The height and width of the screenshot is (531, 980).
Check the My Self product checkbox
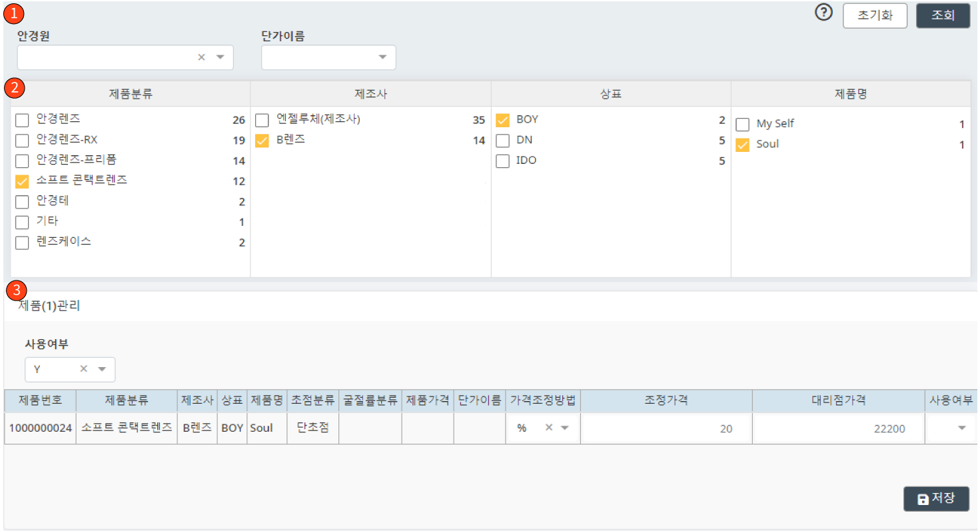(x=742, y=123)
